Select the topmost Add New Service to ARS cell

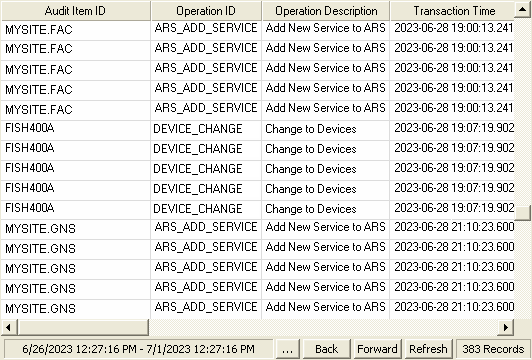(x=326, y=30)
